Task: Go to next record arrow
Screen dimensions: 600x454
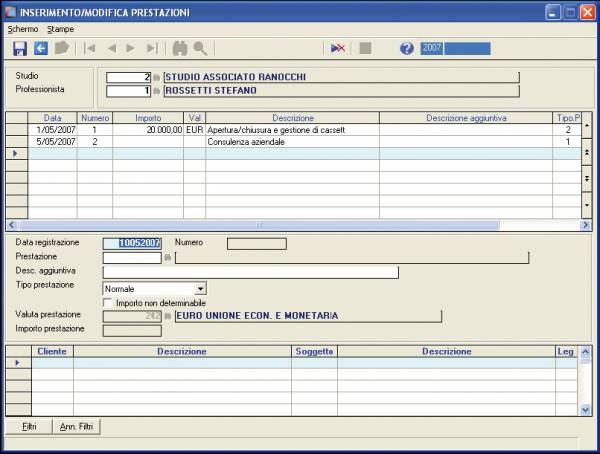Action: click(x=130, y=48)
